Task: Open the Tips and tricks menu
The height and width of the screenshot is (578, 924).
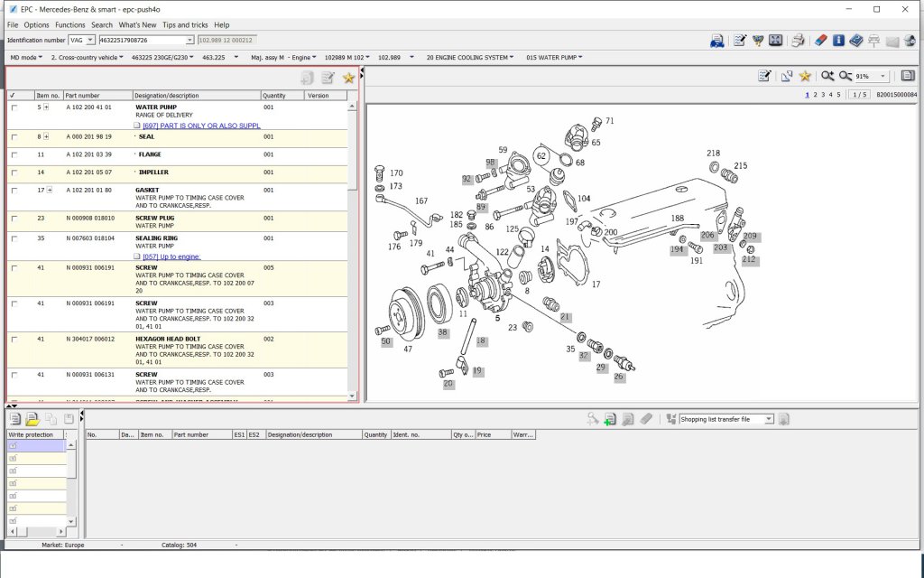Action: point(183,25)
